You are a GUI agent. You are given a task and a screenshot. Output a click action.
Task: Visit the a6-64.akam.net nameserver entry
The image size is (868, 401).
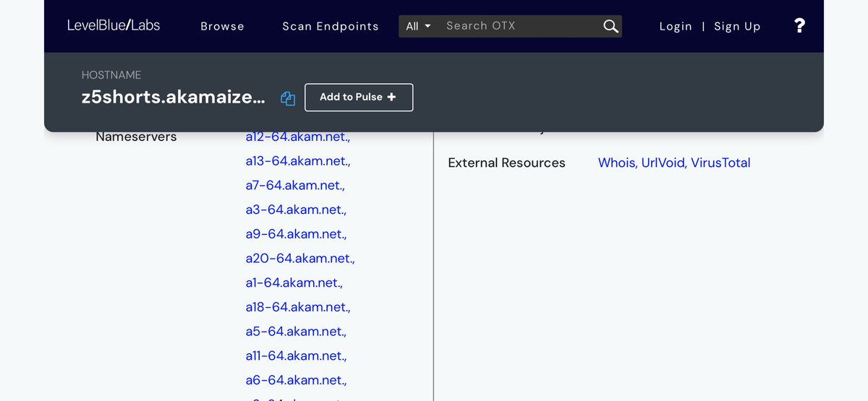295,380
